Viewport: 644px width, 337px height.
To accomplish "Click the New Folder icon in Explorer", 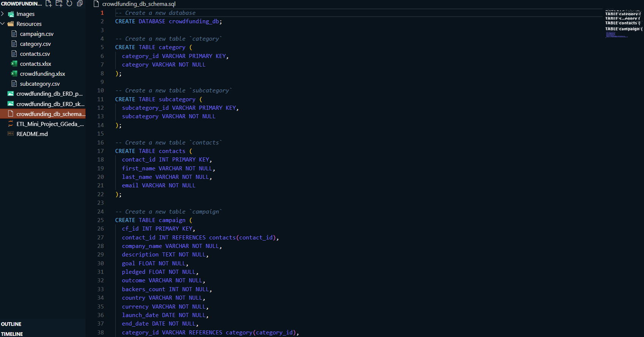I will 59,4.
